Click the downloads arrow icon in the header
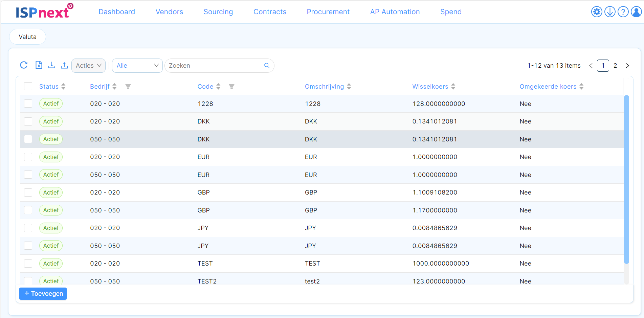 [610, 12]
